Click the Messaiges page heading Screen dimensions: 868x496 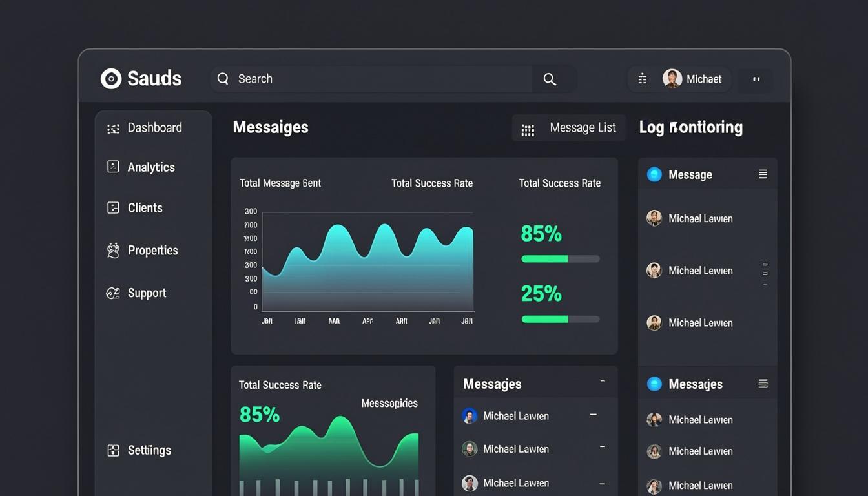click(x=271, y=127)
